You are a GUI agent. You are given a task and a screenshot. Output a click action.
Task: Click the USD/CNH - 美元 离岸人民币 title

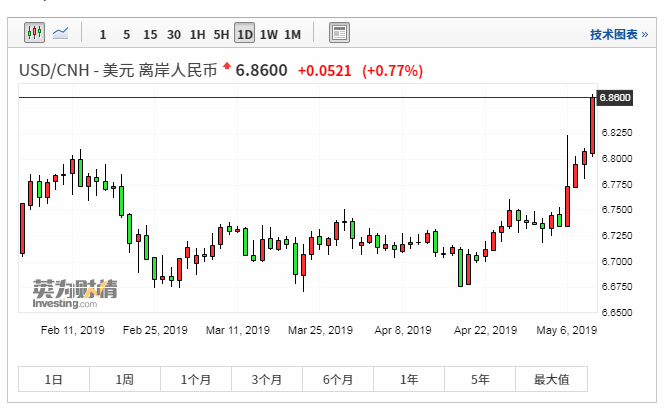click(118, 70)
